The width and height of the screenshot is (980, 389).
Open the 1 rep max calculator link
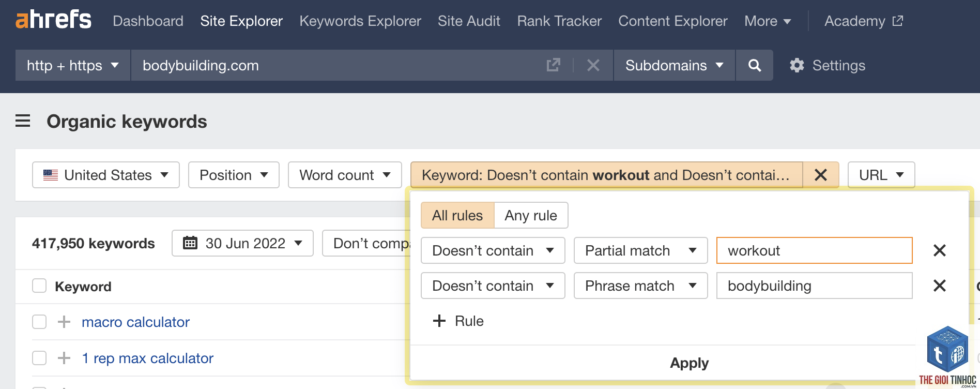pos(147,358)
